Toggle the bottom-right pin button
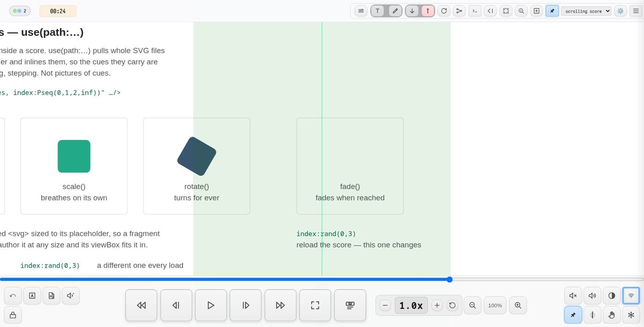The height and width of the screenshot is (327, 644). click(x=573, y=315)
